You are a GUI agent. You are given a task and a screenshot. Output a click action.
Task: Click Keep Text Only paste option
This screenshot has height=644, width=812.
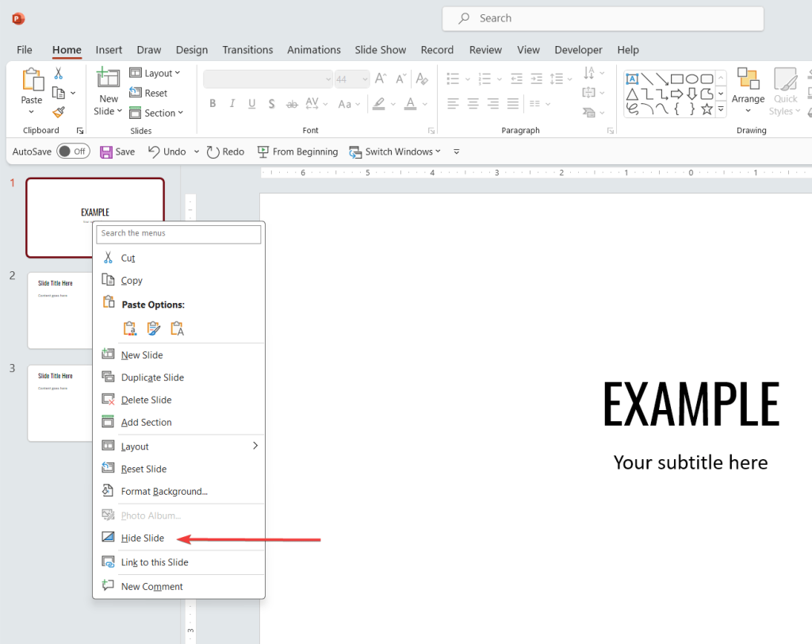pos(177,328)
